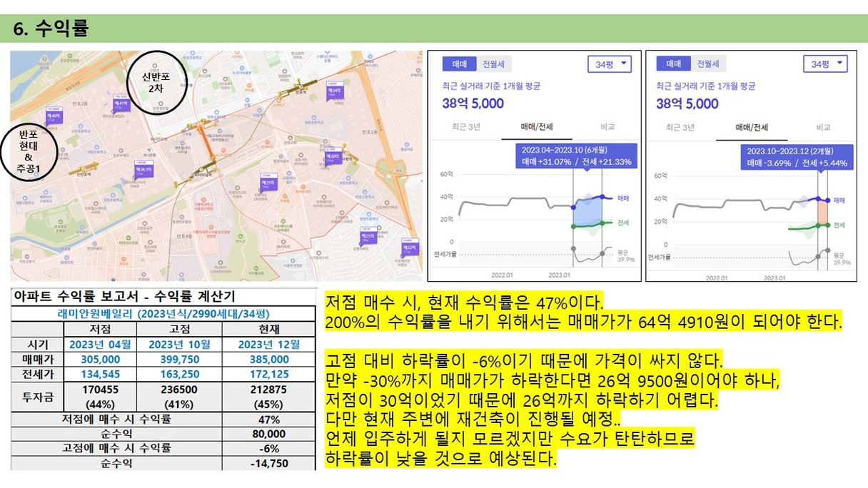
Task: Switch to 매매/전세 tab in right chart
Action: tap(752, 128)
